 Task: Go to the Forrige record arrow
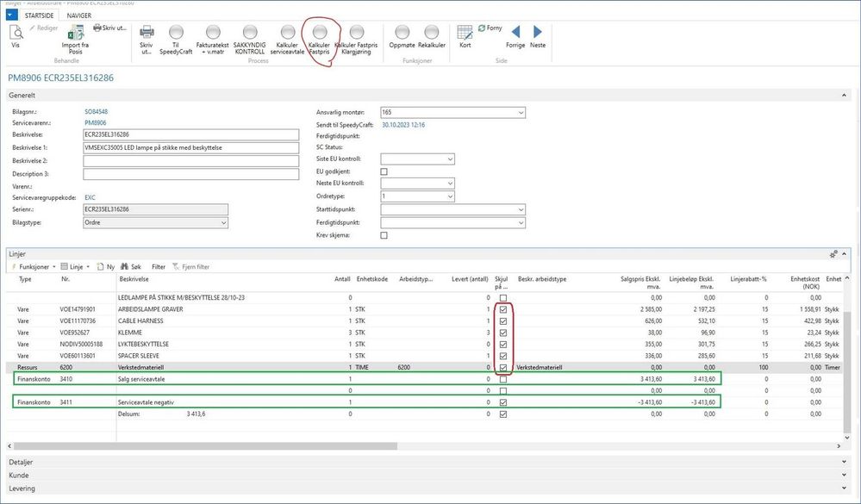pos(515,33)
